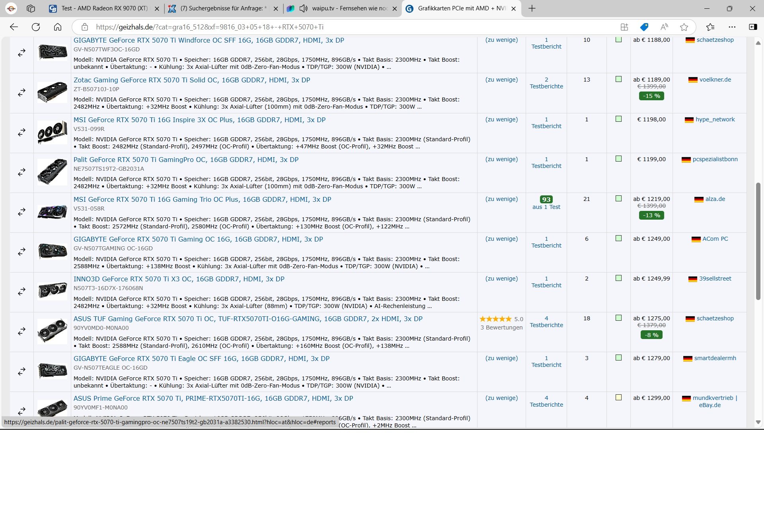The width and height of the screenshot is (764, 532).
Task: Open the tab actions workspace icon
Action: click(x=31, y=8)
